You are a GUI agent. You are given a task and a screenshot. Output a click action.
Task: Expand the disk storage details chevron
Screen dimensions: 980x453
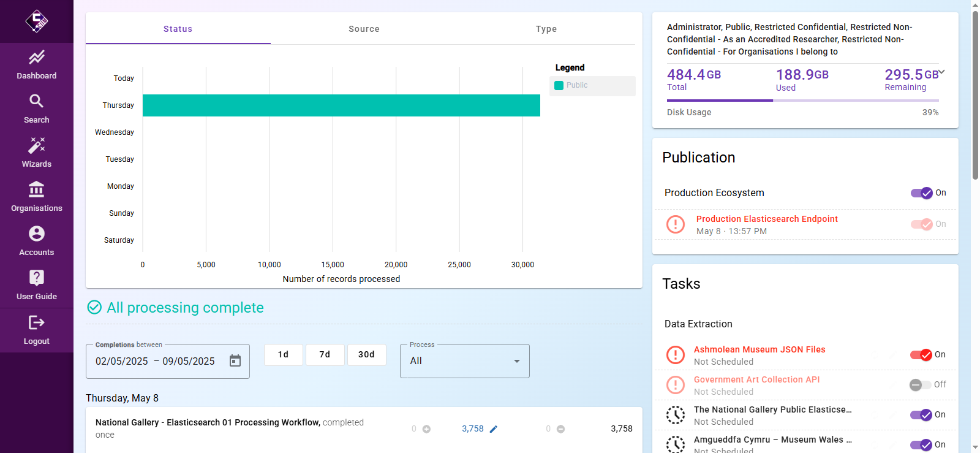[941, 72]
